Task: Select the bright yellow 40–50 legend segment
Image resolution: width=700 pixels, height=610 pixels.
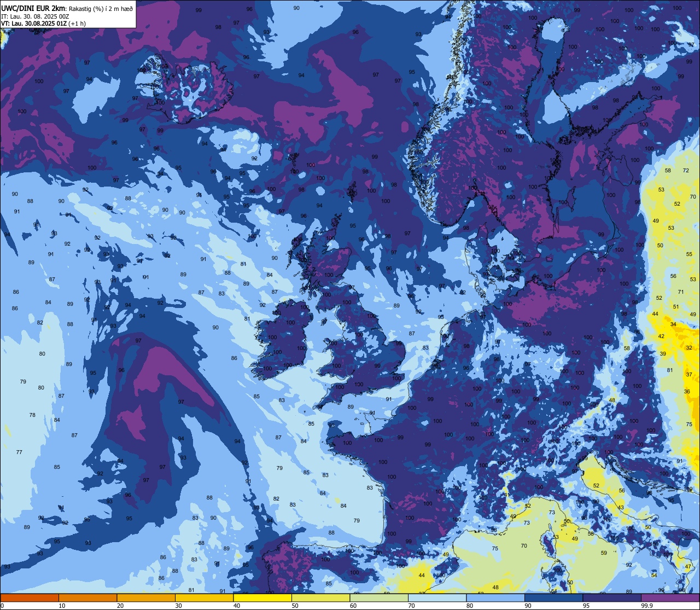Action: click(262, 598)
